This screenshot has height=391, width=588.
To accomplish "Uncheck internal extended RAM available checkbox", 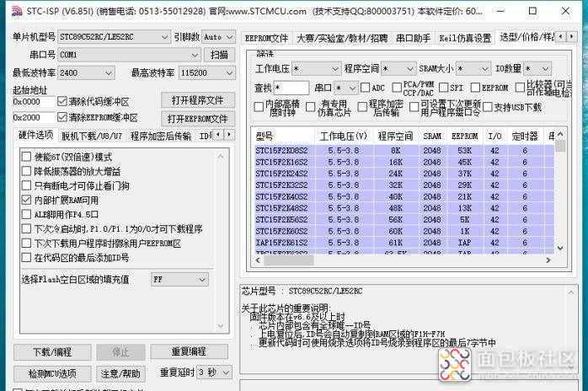I will pos(26,200).
